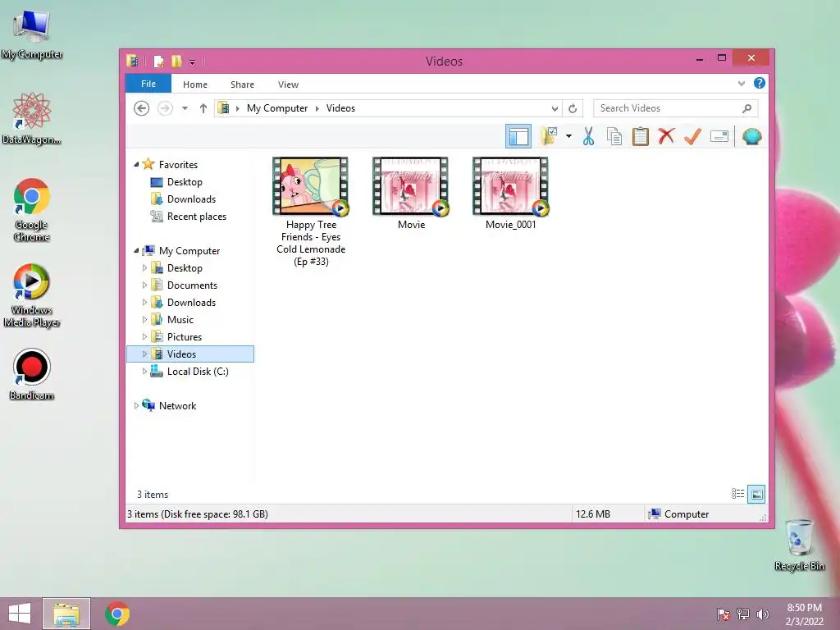Open Quick Access Toolbar customize dropdown

point(192,62)
